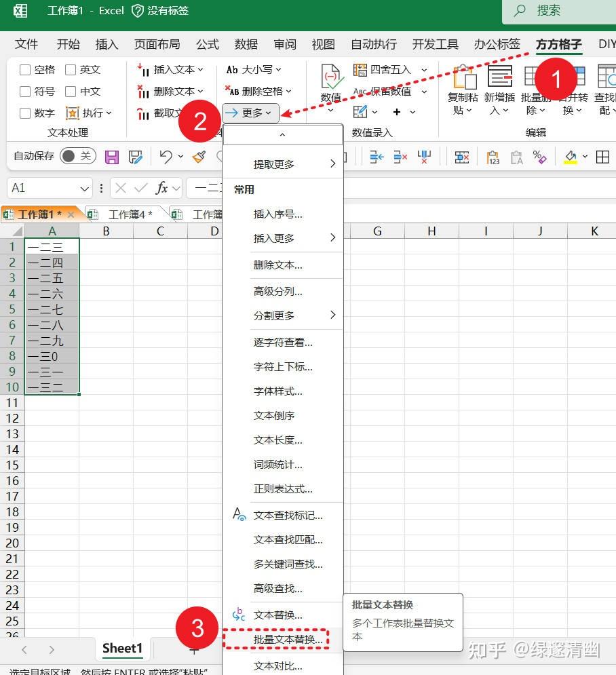
Task: Select the 字符上下标 menu item
Action: click(x=283, y=367)
